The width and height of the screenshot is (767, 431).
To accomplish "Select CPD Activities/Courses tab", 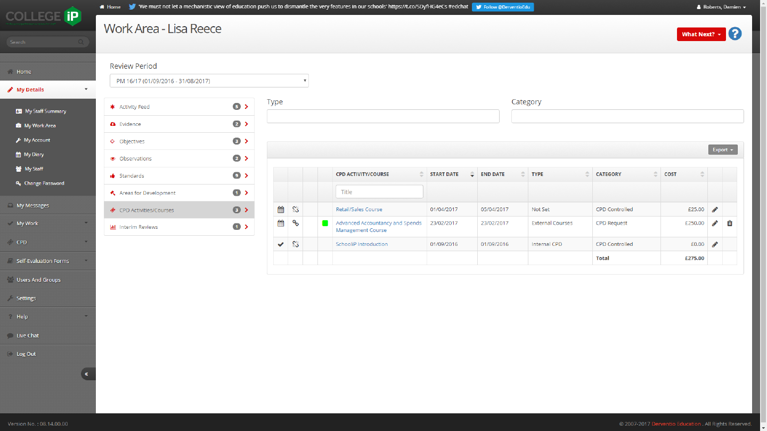I will point(179,210).
